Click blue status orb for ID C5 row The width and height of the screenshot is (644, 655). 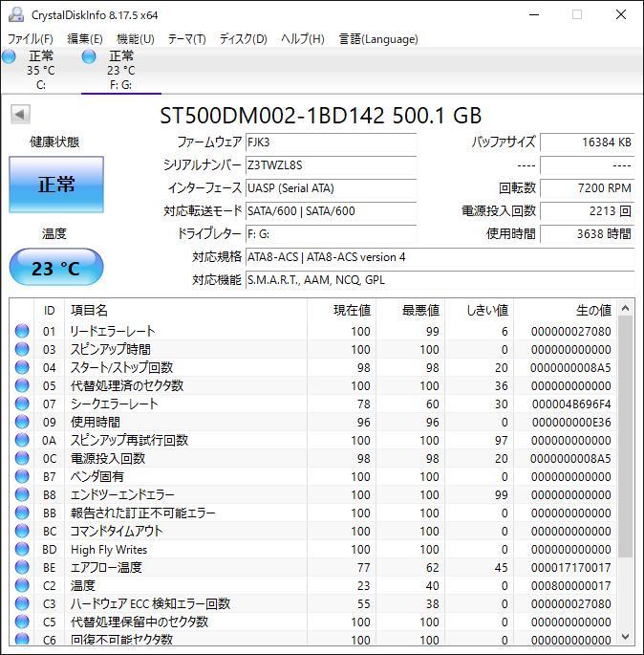pos(22,622)
